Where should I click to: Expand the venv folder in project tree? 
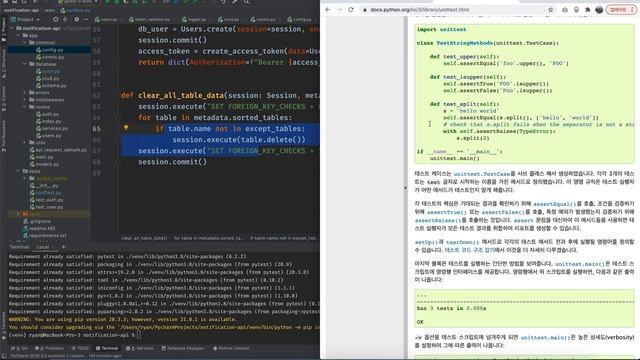tap(18, 214)
